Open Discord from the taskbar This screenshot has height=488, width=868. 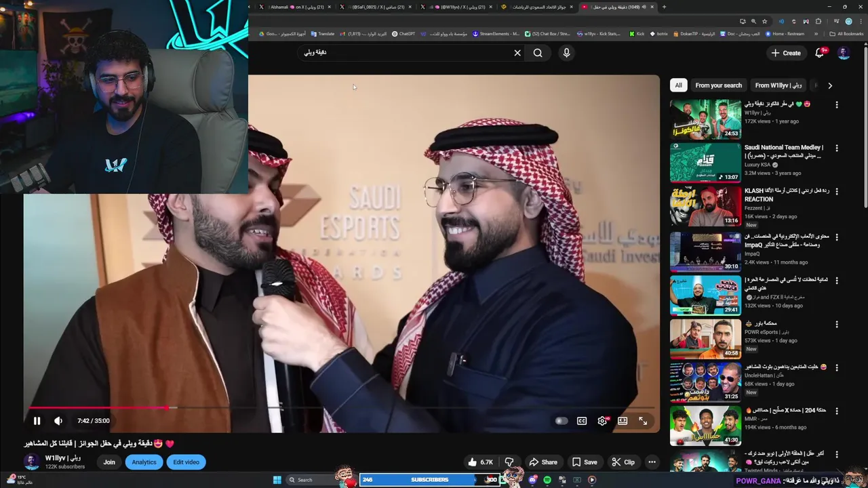(x=533, y=480)
